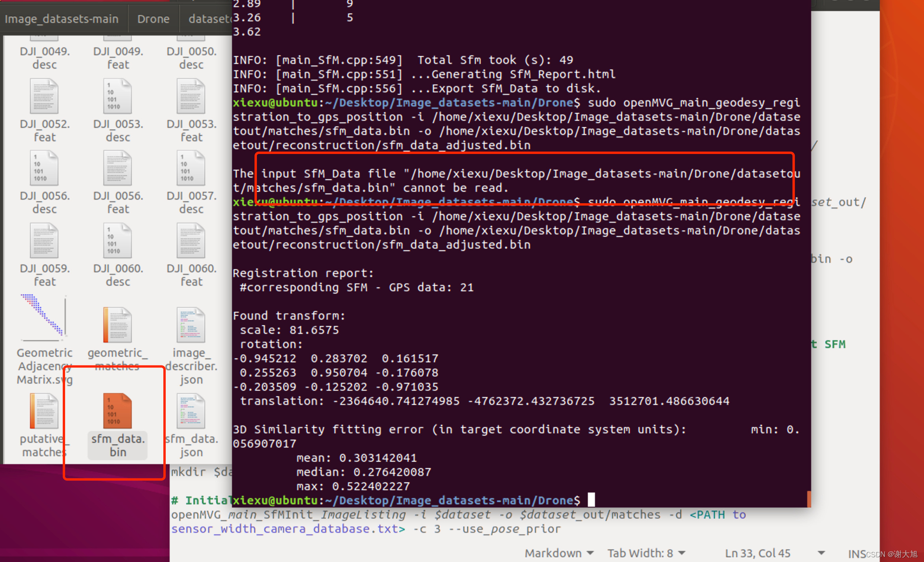Click the DJI_0053.desc binary file icon
Screen dimensions: 924x562
point(117,96)
